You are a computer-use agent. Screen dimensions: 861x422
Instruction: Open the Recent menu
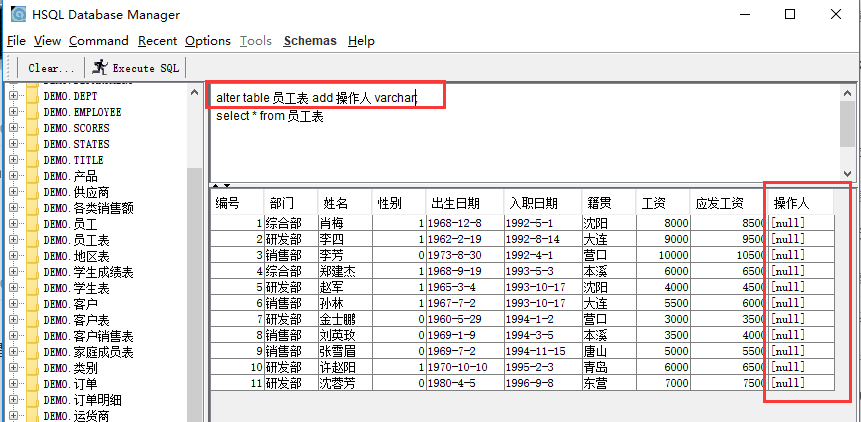pos(158,41)
